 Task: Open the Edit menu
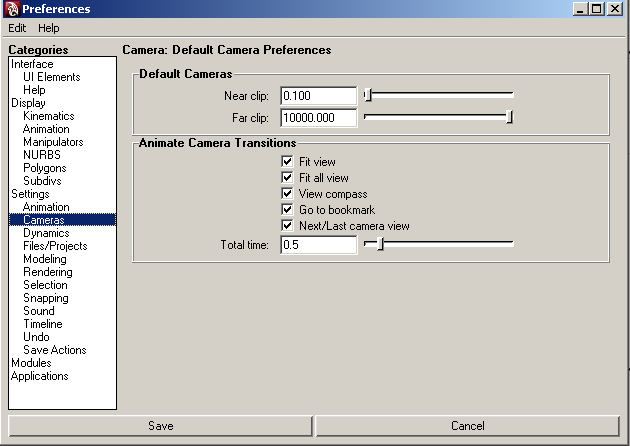[17, 28]
